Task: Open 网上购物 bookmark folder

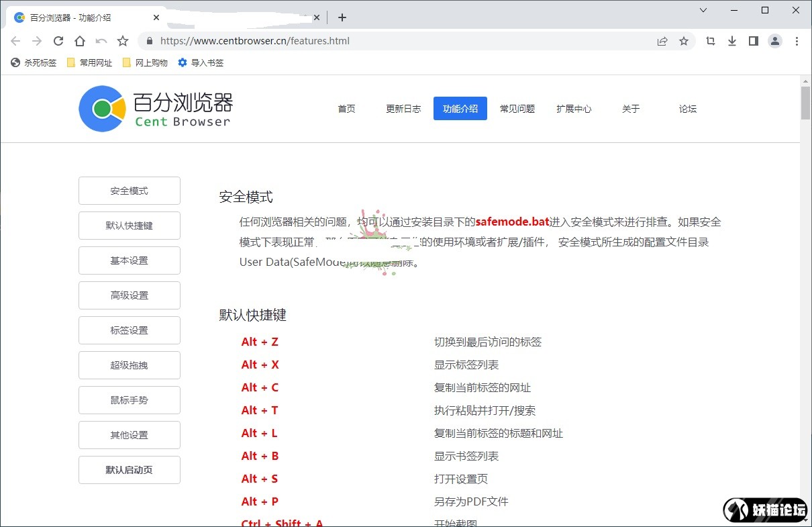Action: point(145,62)
